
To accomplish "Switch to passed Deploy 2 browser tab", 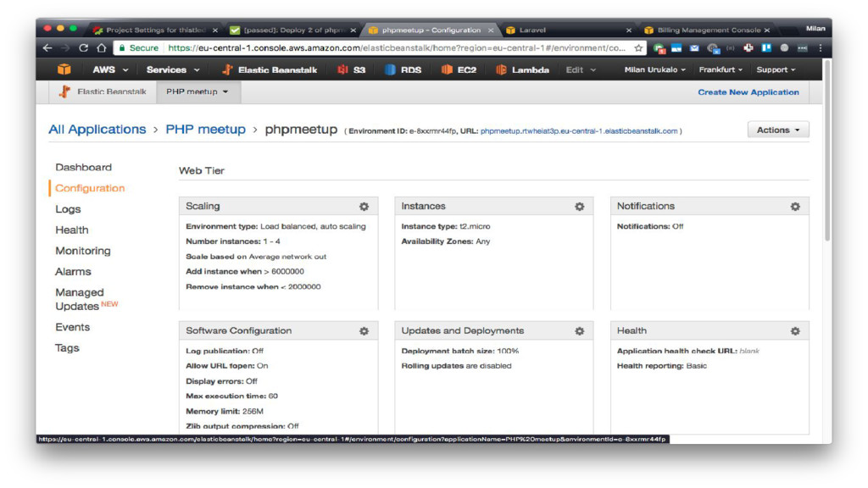I will coord(293,30).
